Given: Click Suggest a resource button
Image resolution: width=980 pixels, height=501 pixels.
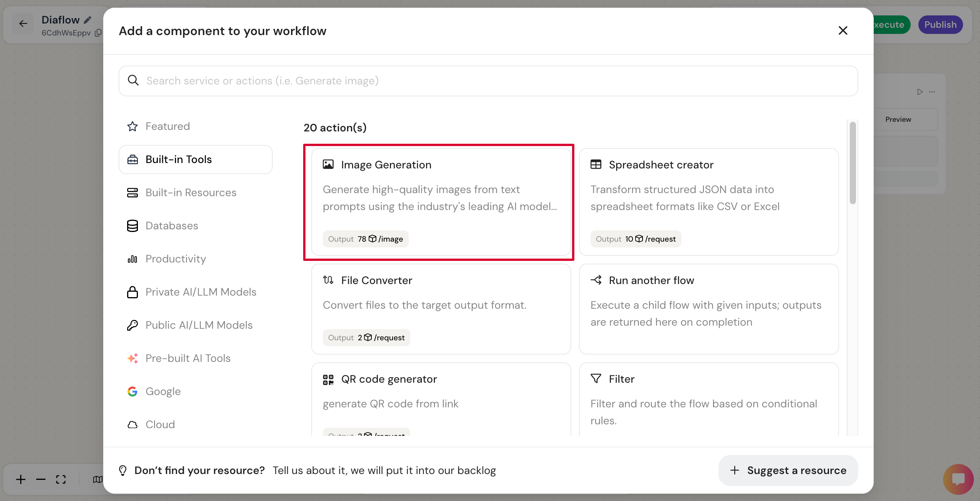Looking at the screenshot, I should (x=788, y=470).
